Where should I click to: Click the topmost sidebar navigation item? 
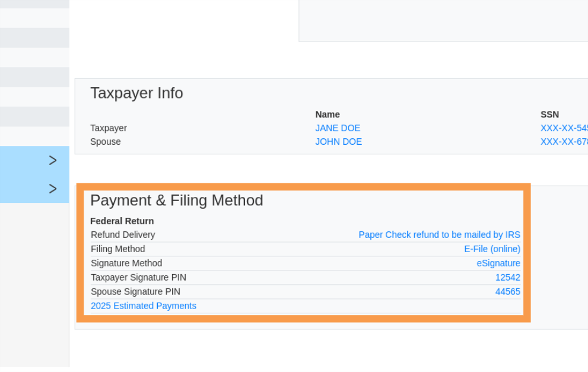click(34, 4)
